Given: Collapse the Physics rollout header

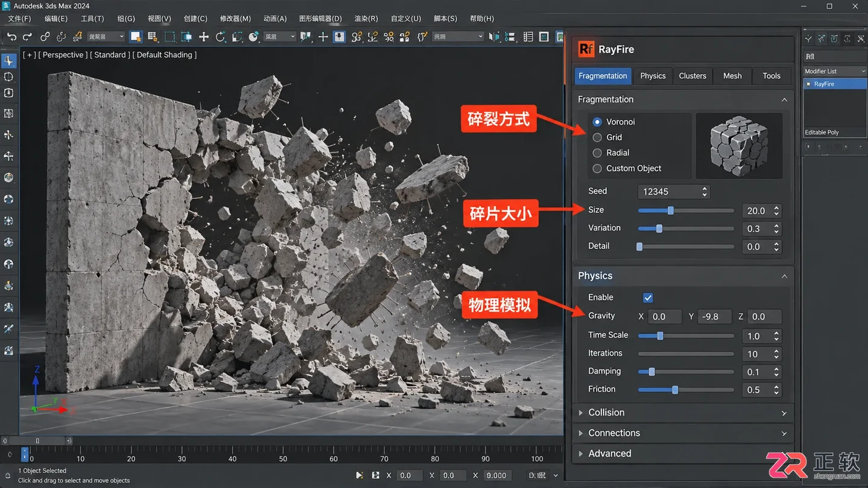Looking at the screenshot, I should pyautogui.click(x=682, y=276).
